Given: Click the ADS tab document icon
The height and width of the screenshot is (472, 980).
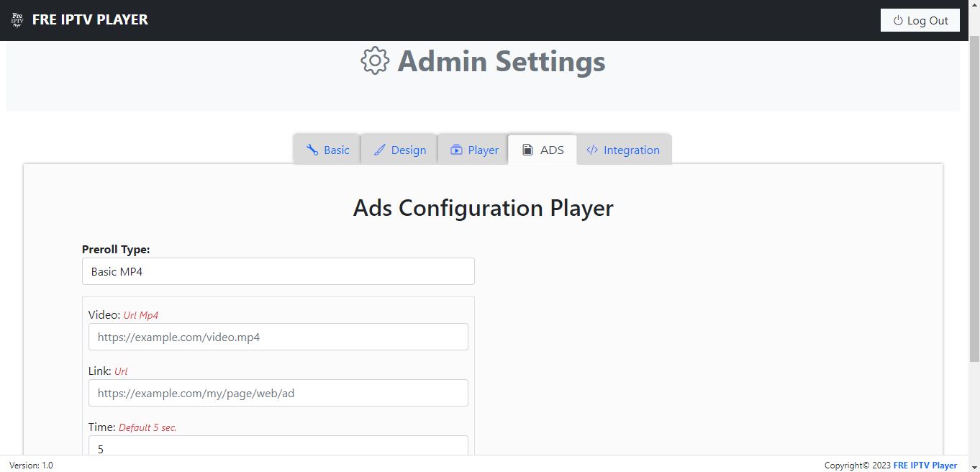Looking at the screenshot, I should (x=527, y=150).
